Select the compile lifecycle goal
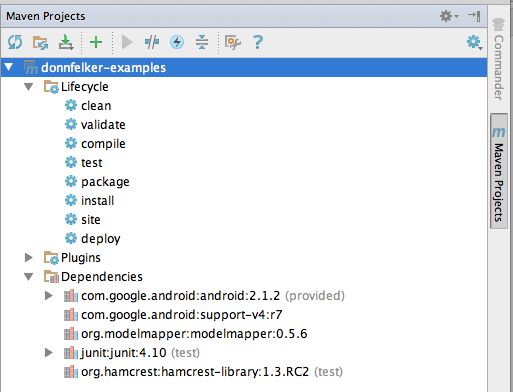Image resolution: width=513 pixels, height=392 pixels. pos(103,144)
